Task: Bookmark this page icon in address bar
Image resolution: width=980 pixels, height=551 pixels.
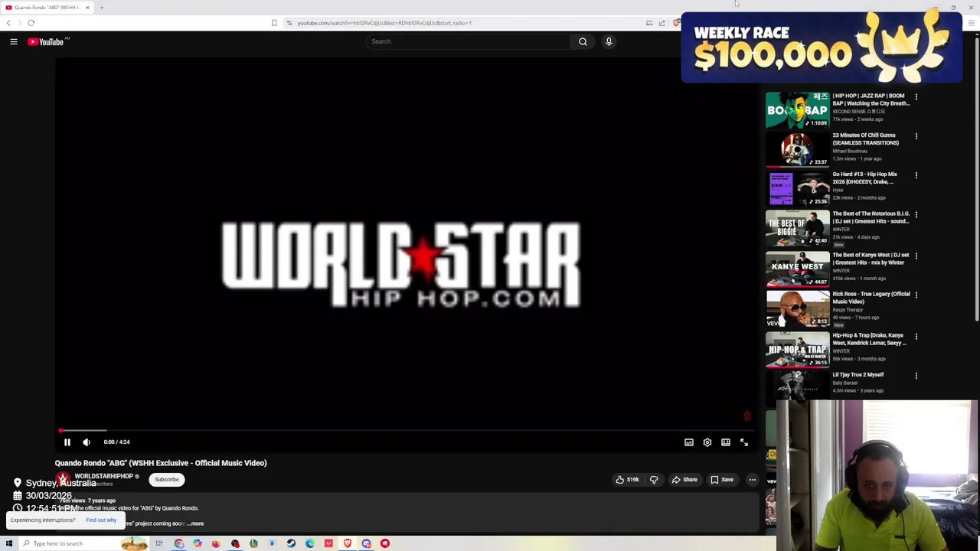Action: (274, 23)
